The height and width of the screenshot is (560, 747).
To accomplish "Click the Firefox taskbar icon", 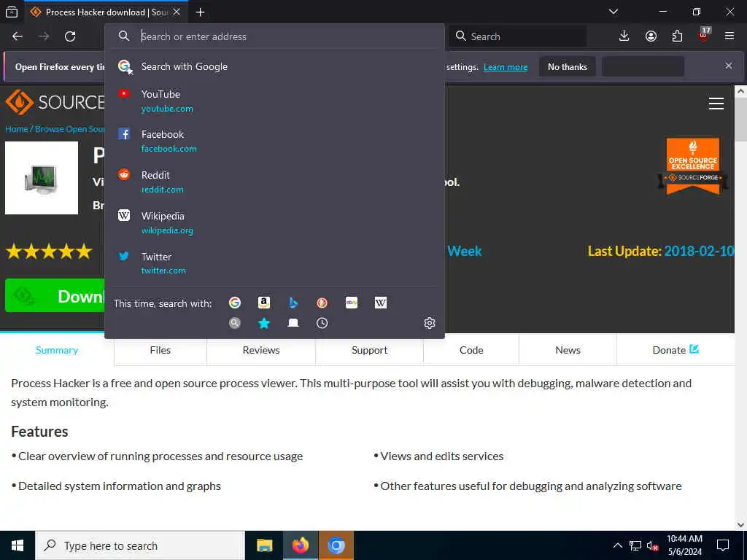I will pos(300,545).
